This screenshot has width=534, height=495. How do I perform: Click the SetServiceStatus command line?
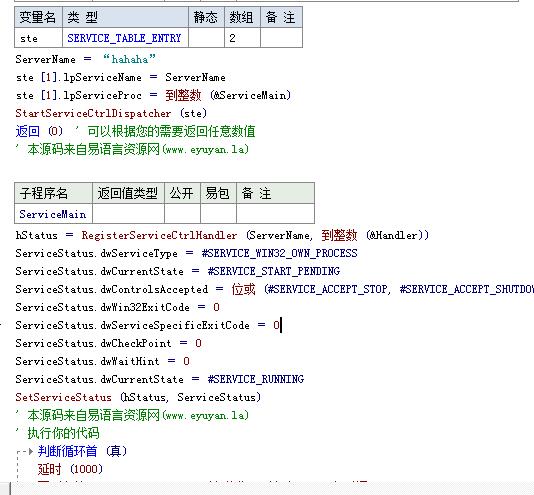138,397
